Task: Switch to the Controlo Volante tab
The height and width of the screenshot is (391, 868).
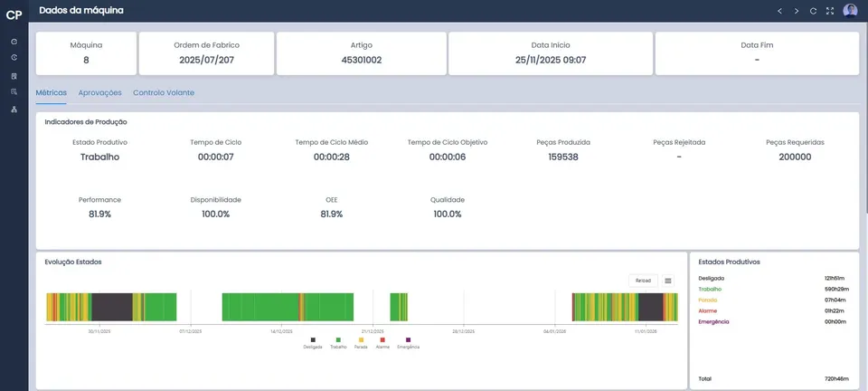Action: [x=164, y=92]
